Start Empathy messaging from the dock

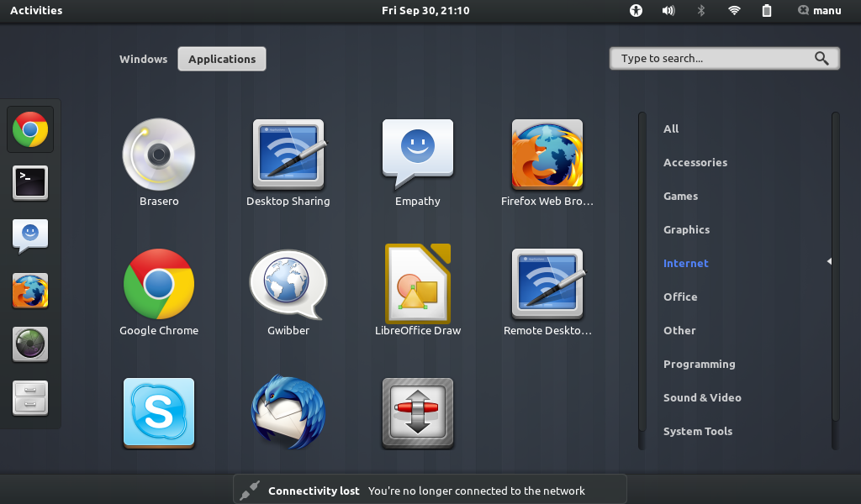point(29,236)
